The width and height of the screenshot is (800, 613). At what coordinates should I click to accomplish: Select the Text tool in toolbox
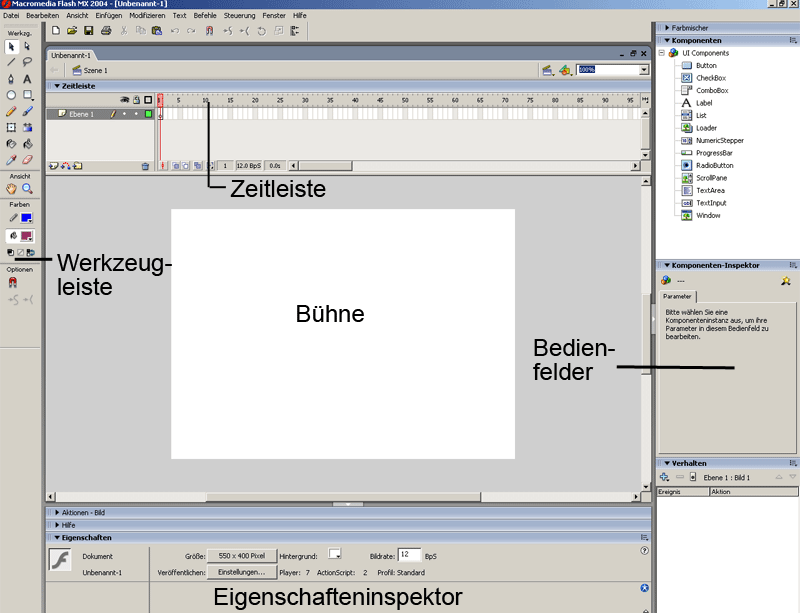pyautogui.click(x=28, y=78)
